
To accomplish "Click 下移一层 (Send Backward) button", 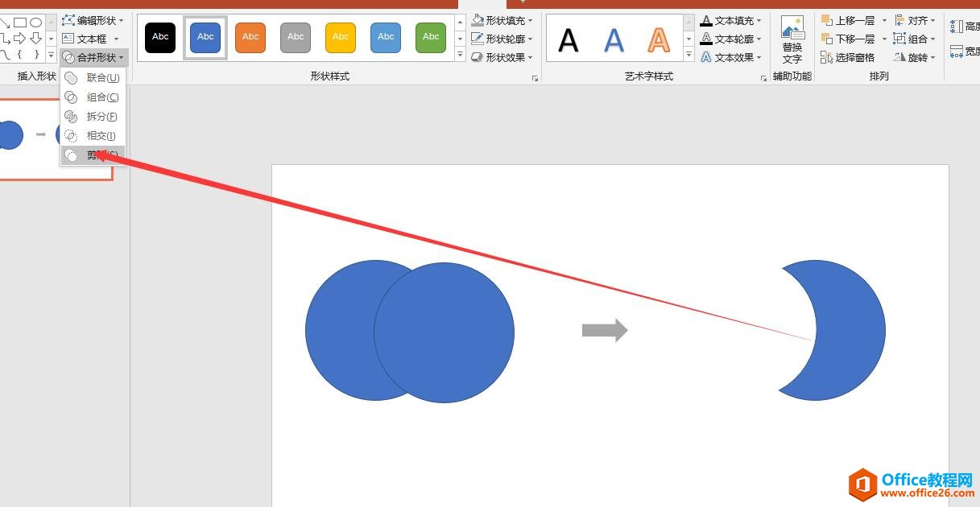I will click(x=849, y=39).
